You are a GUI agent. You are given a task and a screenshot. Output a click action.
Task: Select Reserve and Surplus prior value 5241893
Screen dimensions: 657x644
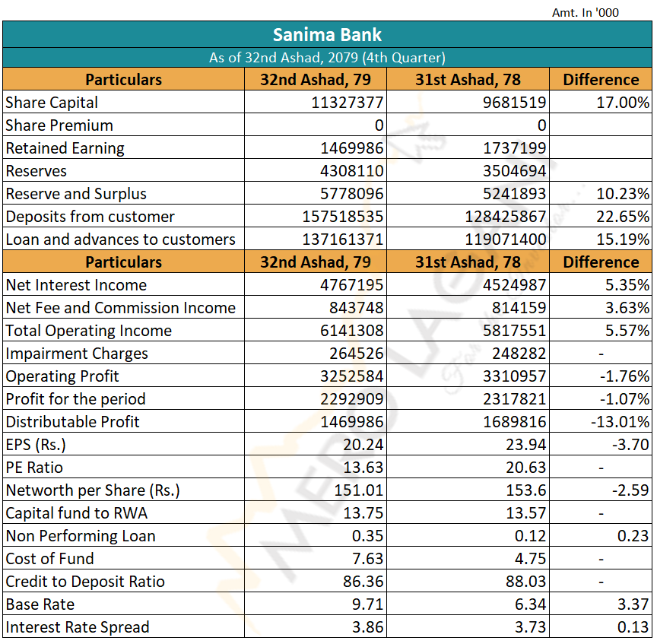pos(515,194)
